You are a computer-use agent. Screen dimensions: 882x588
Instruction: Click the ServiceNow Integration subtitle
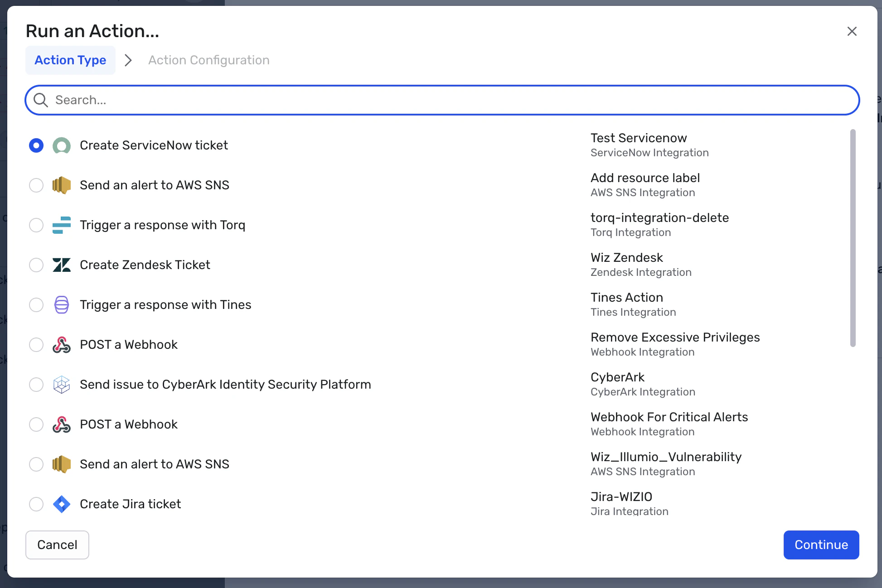(649, 153)
